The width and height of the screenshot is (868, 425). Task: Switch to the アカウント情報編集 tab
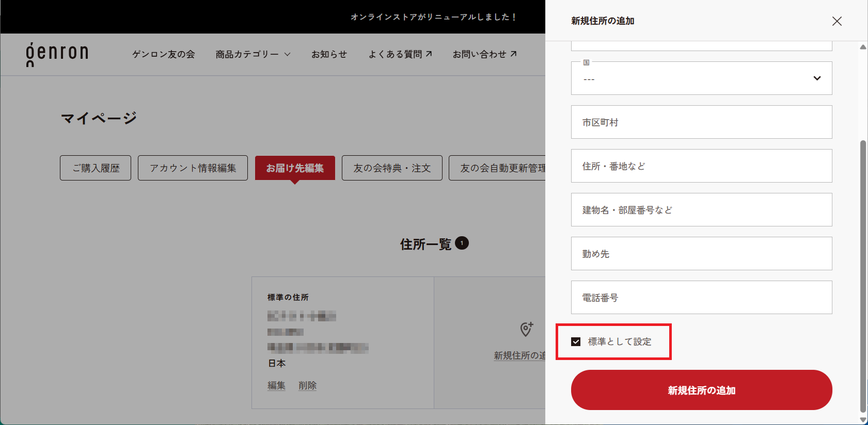[x=193, y=168]
